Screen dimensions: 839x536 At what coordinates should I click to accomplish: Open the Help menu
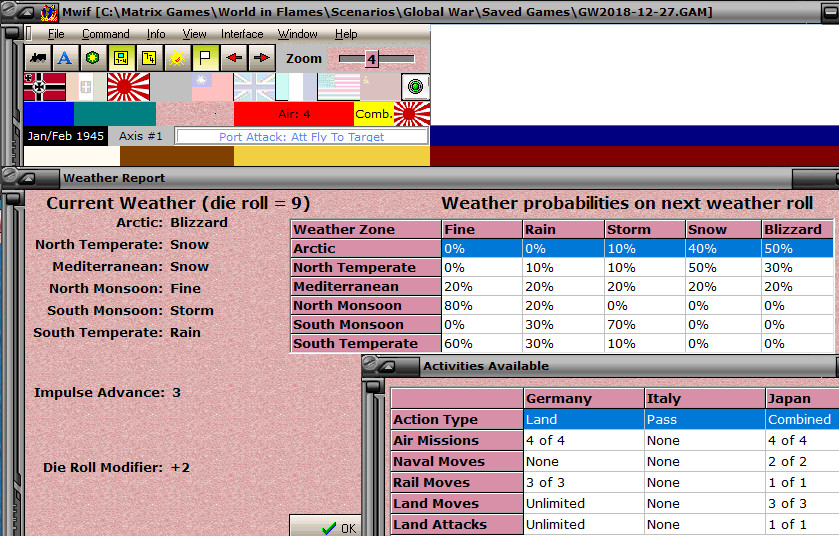pos(346,34)
